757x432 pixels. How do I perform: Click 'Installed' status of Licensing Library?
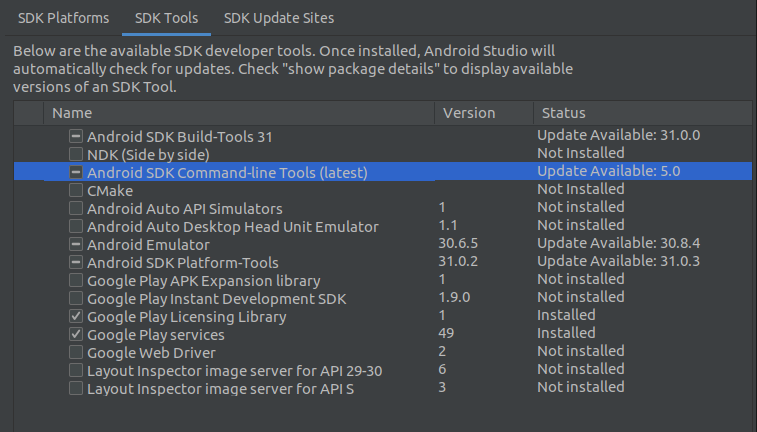point(566,315)
